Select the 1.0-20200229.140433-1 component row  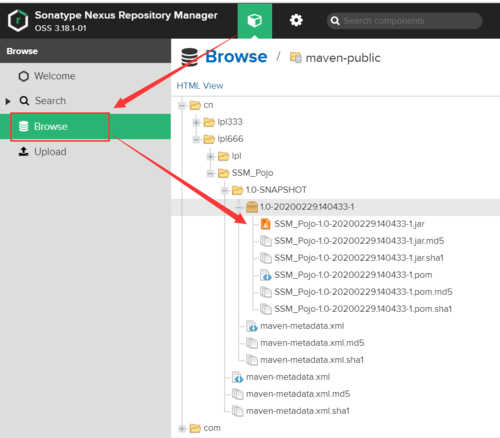click(336, 207)
